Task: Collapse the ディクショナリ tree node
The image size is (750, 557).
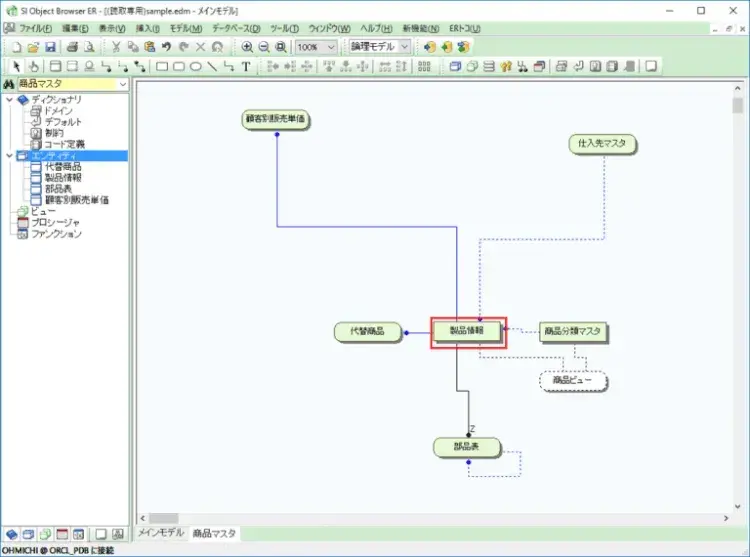Action: pos(9,100)
